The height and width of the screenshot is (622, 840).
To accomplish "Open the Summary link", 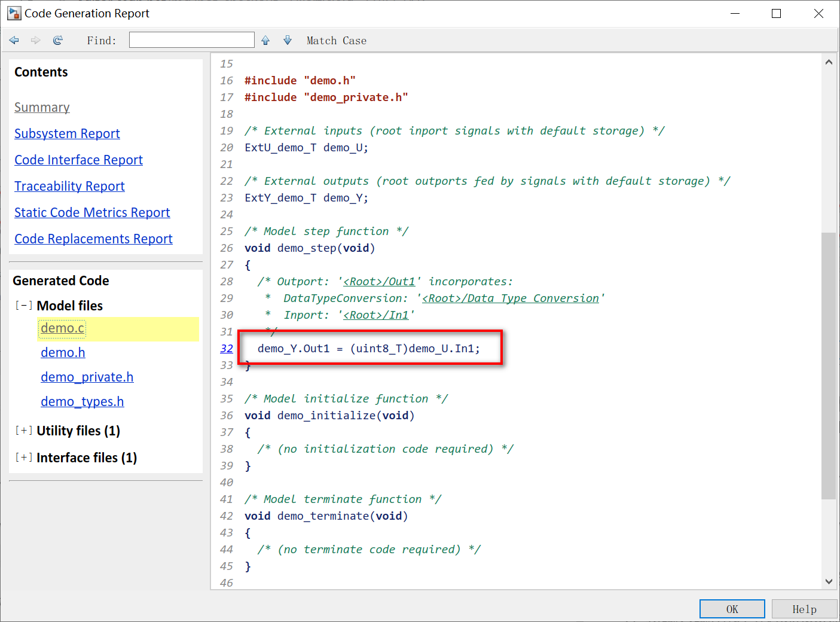I will (42, 108).
